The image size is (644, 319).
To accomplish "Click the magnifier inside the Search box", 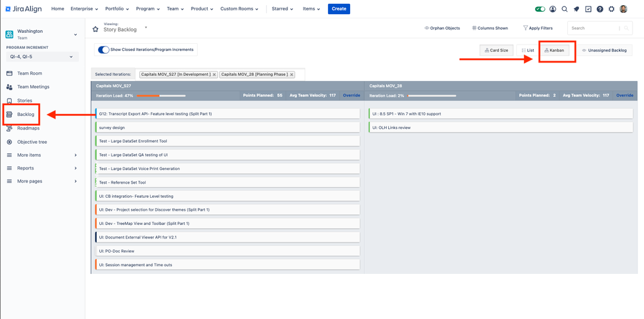I will tap(627, 28).
